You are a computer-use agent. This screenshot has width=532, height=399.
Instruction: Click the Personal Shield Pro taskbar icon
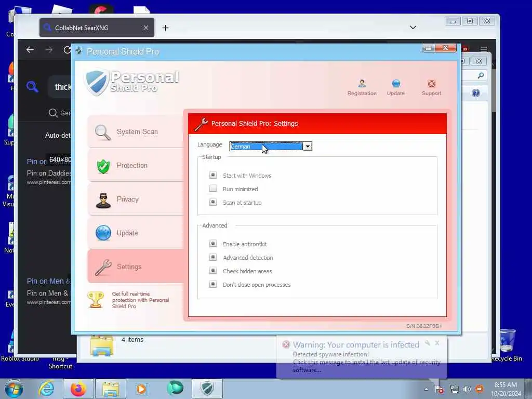pyautogui.click(x=207, y=389)
